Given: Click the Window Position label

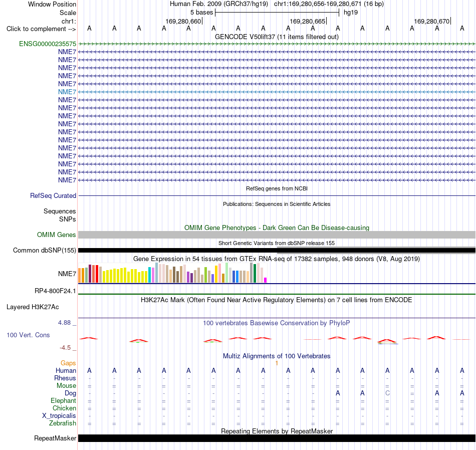Looking at the screenshot, I should (52, 4).
